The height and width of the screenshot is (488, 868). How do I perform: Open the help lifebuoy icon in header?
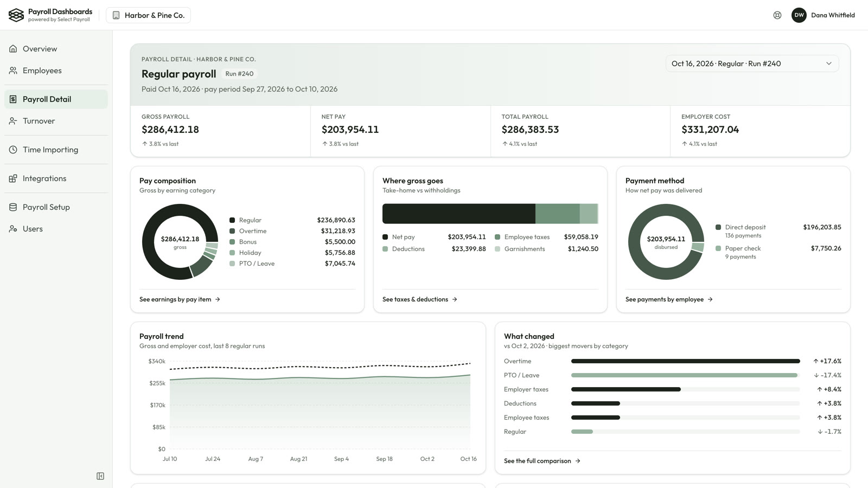[777, 15]
